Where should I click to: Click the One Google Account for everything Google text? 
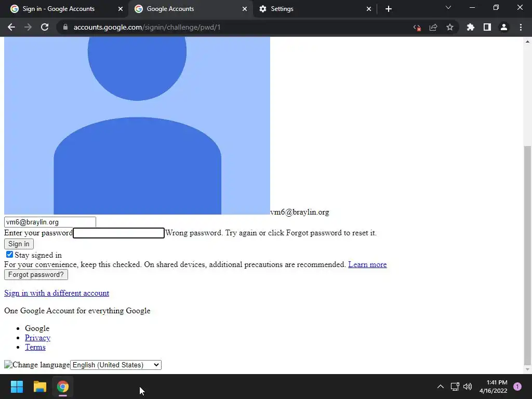(77, 311)
